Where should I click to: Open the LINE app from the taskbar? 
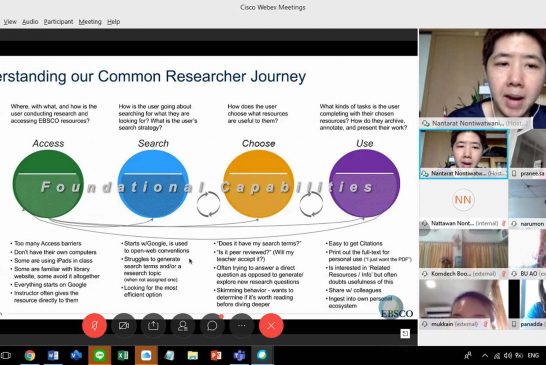click(x=100, y=355)
